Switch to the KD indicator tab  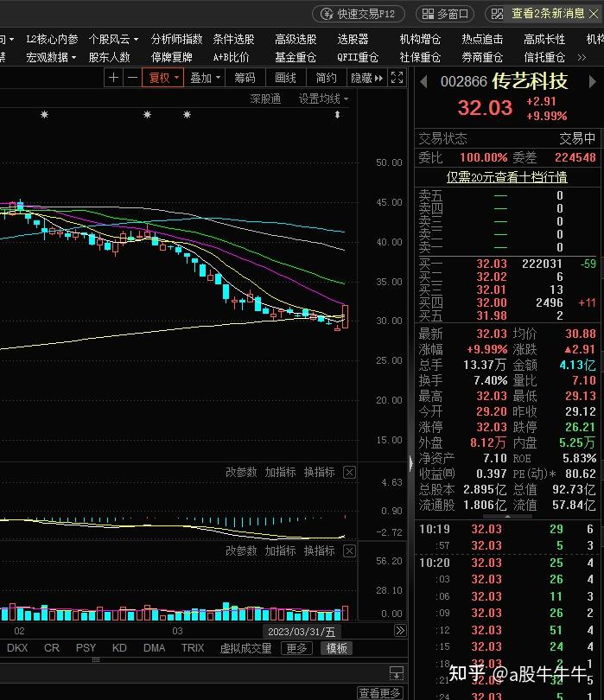pyautogui.click(x=119, y=648)
